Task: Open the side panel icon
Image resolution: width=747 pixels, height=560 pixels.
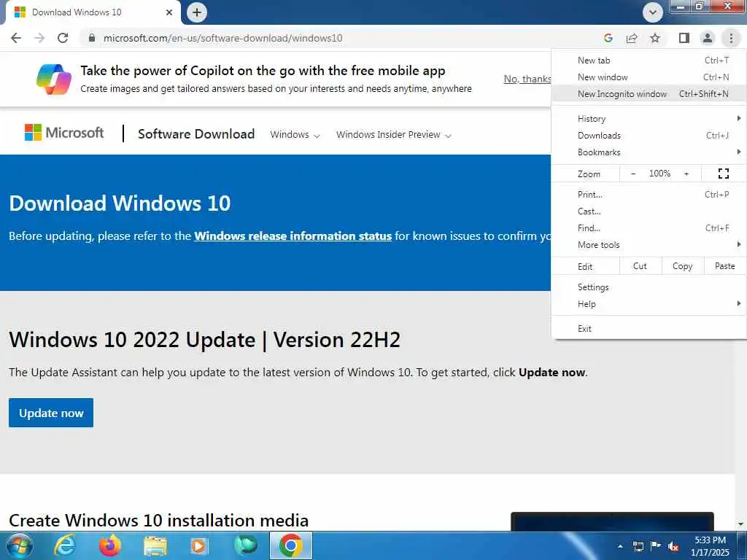Action: (x=684, y=38)
